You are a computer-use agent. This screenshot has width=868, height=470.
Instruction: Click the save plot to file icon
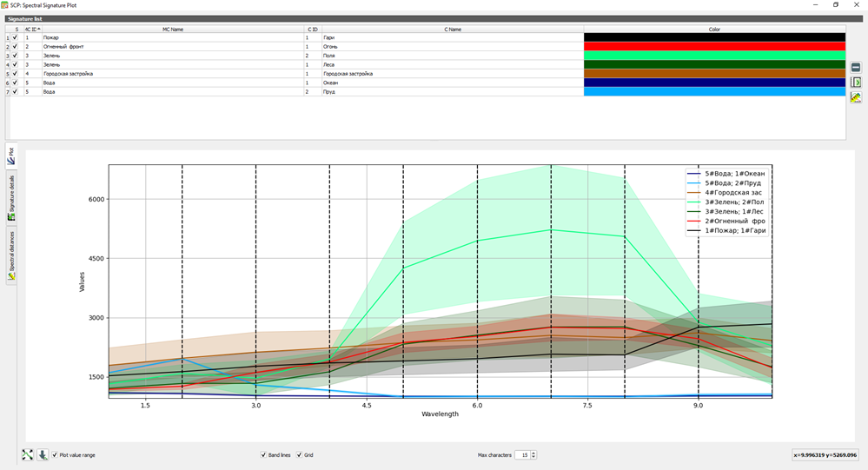(43, 455)
